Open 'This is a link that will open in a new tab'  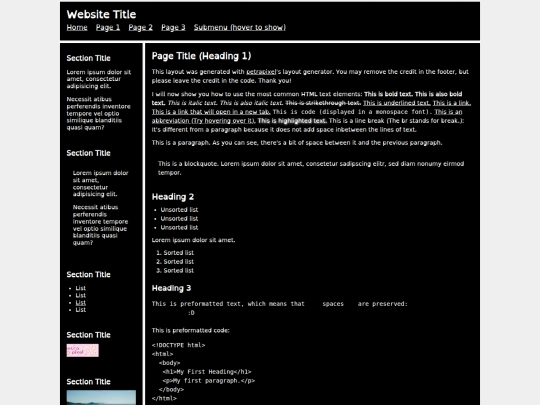[211, 112]
